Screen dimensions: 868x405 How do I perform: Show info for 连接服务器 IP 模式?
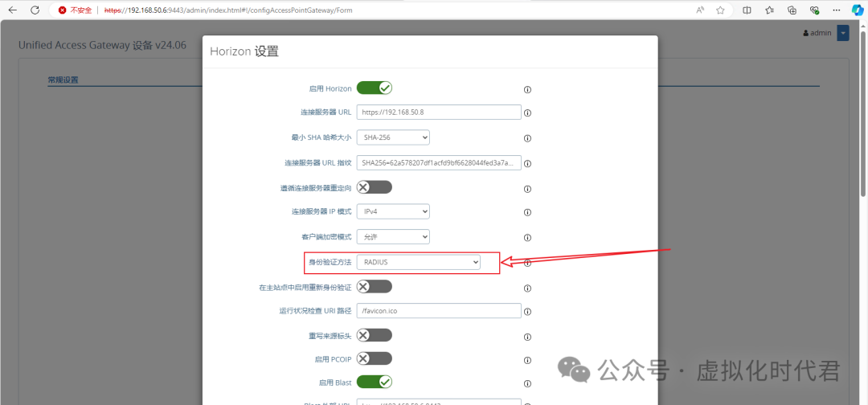tap(527, 212)
